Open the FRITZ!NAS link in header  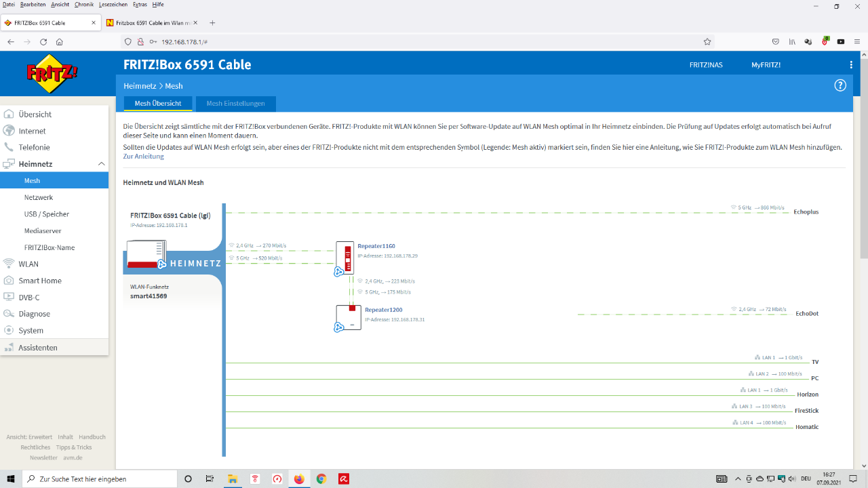[x=706, y=65]
